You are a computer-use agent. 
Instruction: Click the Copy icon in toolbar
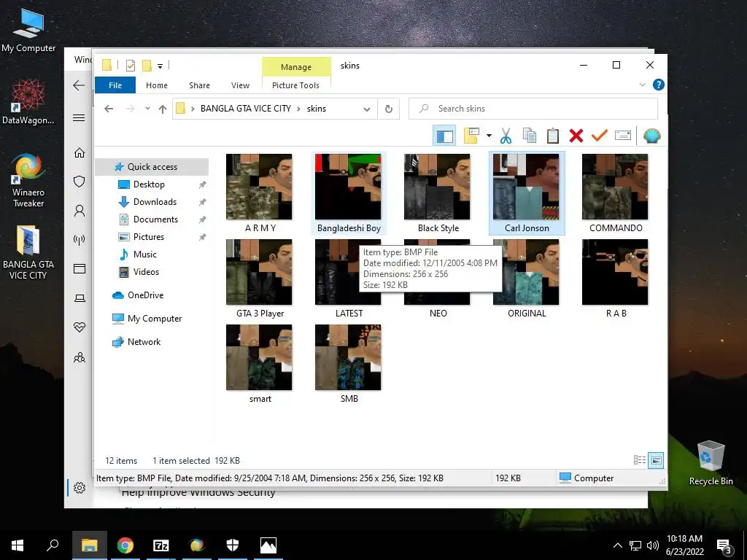click(x=530, y=136)
